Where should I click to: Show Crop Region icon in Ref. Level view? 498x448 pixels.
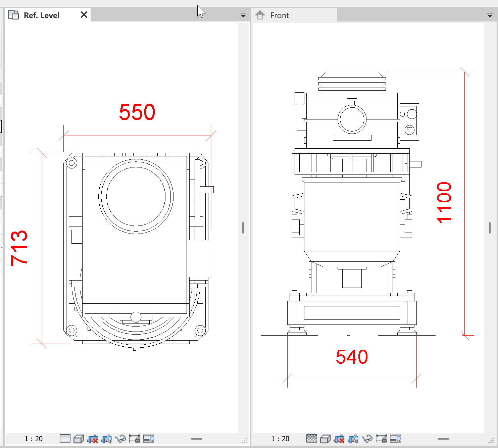pos(106,439)
